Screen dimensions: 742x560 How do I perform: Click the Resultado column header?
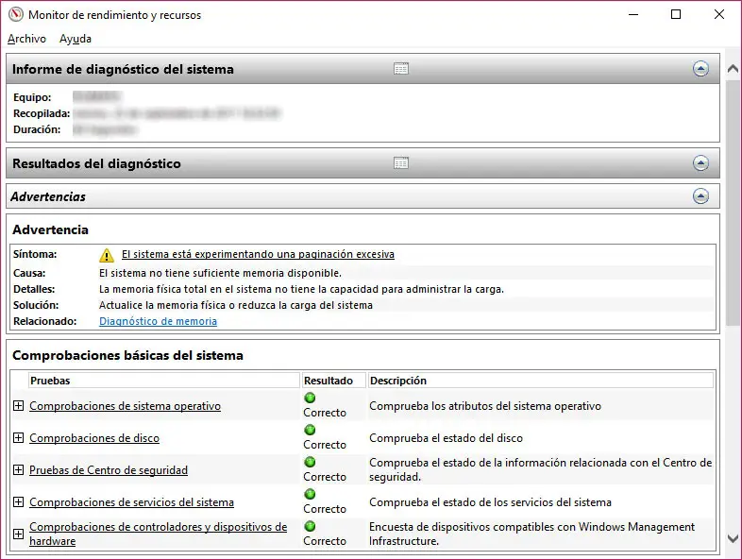tap(329, 381)
